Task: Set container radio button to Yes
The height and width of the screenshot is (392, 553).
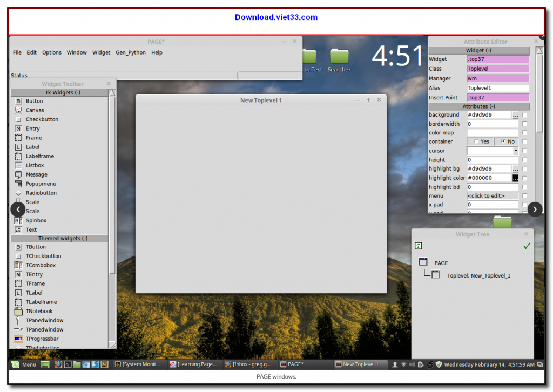Action: [476, 141]
